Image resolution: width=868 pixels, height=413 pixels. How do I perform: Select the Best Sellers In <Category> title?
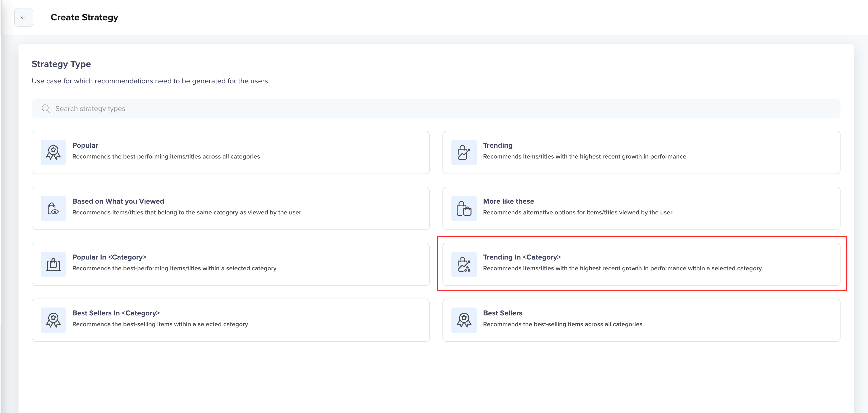(116, 313)
